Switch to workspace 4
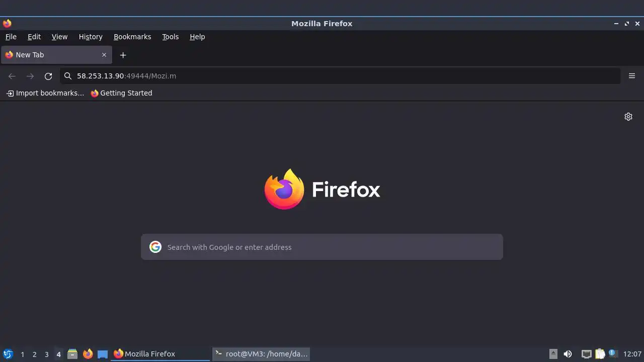The height and width of the screenshot is (362, 644). tap(58, 354)
